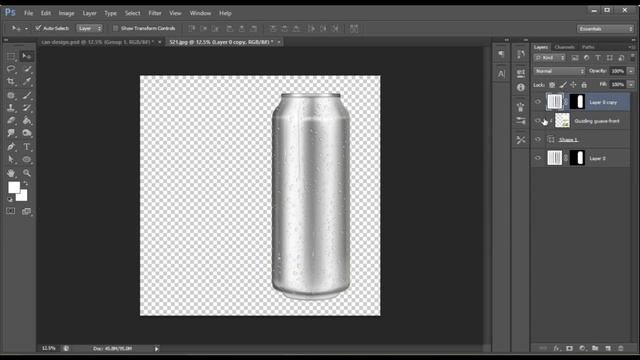This screenshot has width=640, height=360.
Task: Select the Hand tool
Action: point(11,173)
